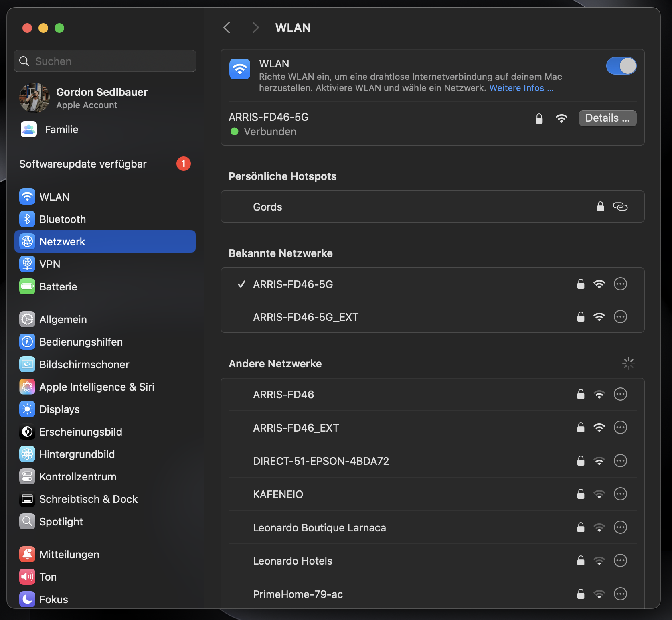Open Softwareupdate verfügbar notification
Image resolution: width=672 pixels, height=620 pixels.
point(83,164)
